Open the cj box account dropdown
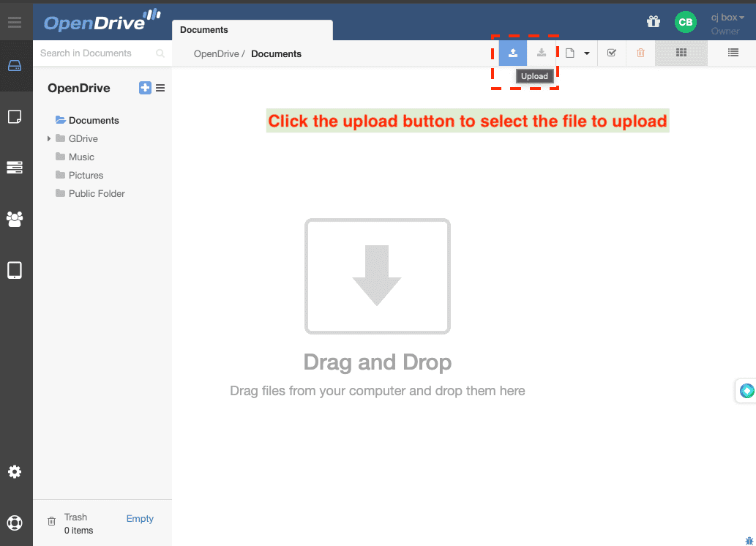 click(727, 18)
